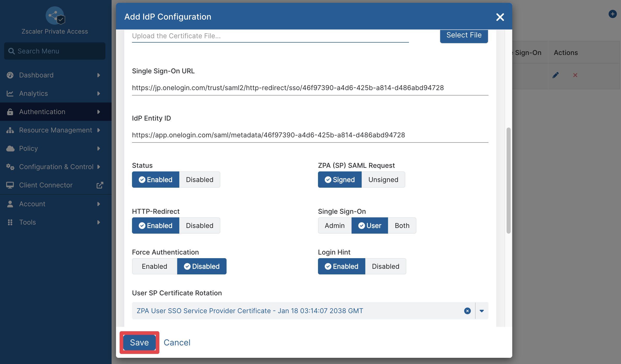
Task: Open the User SP Certificate Rotation dropdown arrow
Action: tap(482, 311)
